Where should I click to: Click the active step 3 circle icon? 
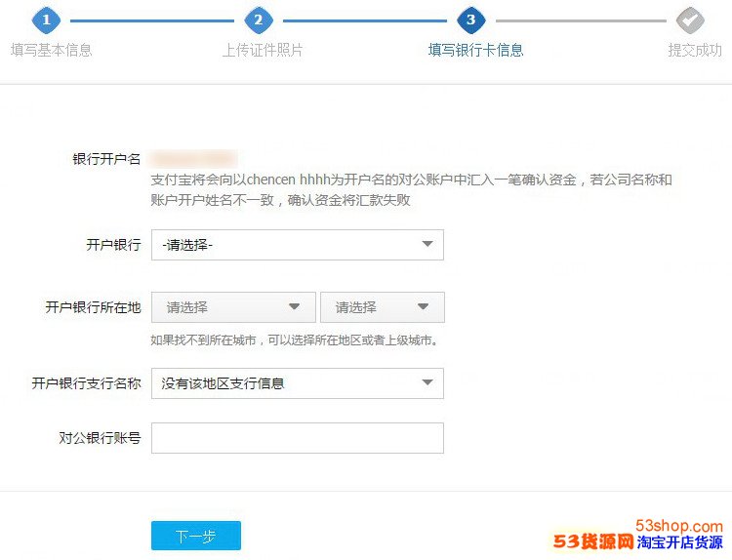click(x=471, y=20)
